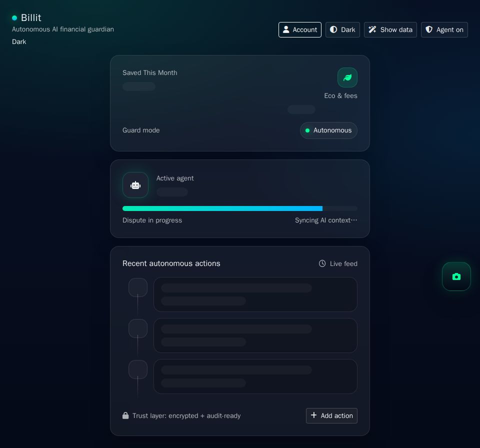The width and height of the screenshot is (480, 448).
Task: Click the green leaf Eco & fees icon
Action: click(347, 77)
